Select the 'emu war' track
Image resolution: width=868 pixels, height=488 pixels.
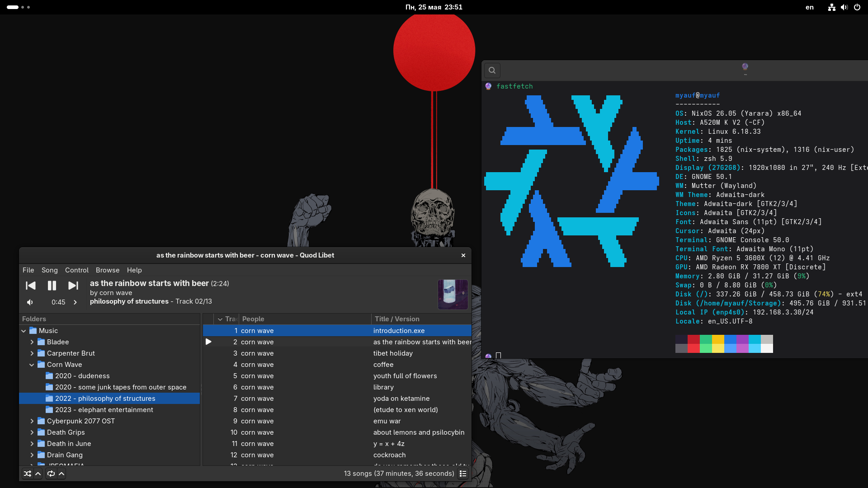coord(337,421)
